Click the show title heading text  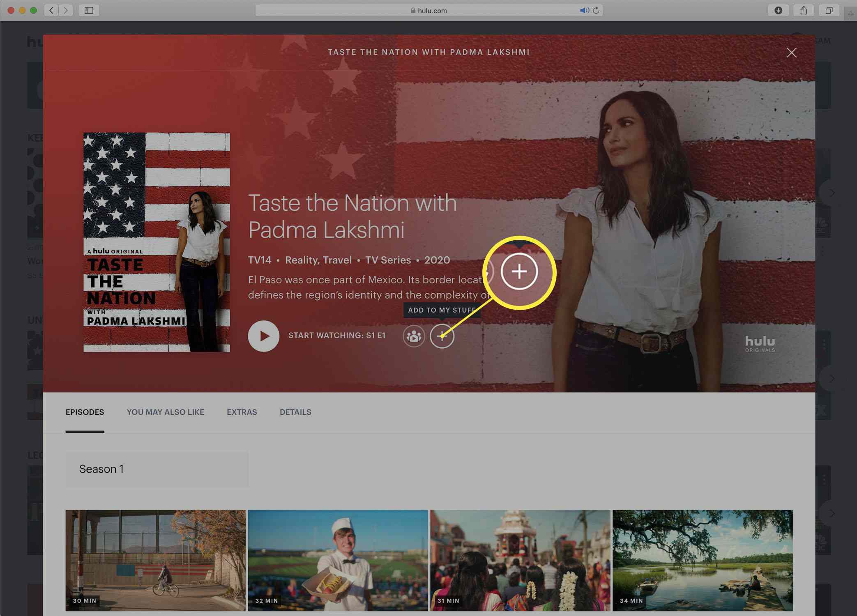tap(352, 216)
